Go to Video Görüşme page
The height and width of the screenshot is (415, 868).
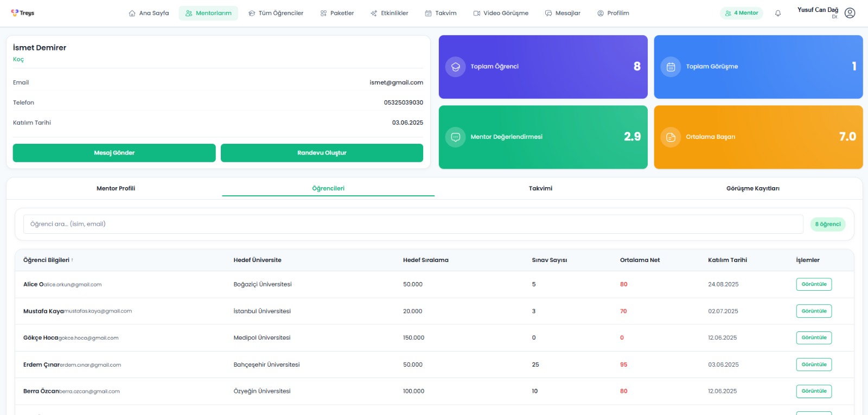(x=500, y=13)
